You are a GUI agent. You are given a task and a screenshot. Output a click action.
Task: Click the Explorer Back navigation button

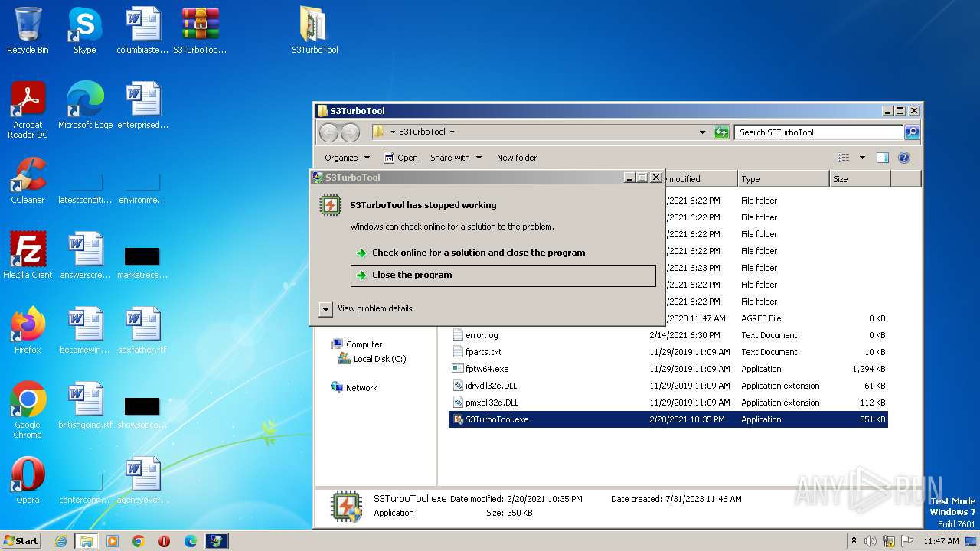click(x=328, y=132)
